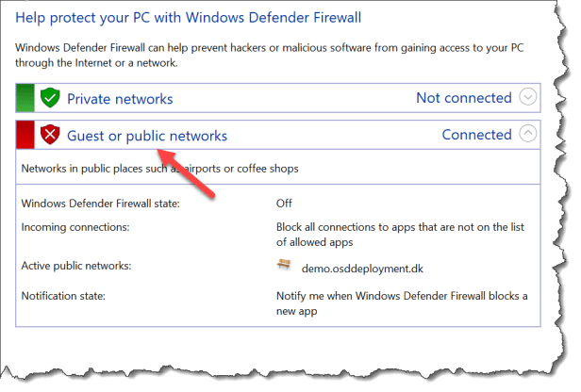Click the red shield icon for public networks
The width and height of the screenshot is (581, 392).
(x=51, y=135)
